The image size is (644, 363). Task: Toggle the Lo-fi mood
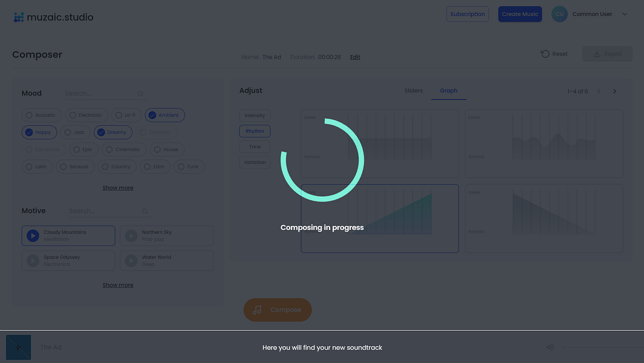(126, 115)
